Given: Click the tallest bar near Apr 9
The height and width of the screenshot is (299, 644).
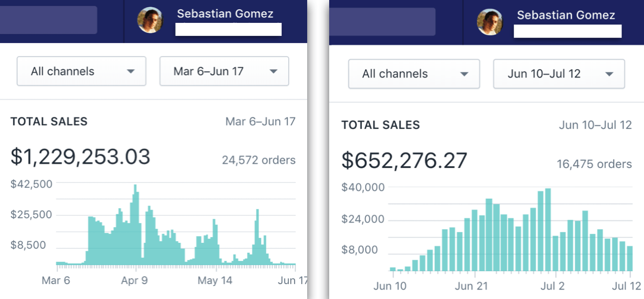Looking at the screenshot, I should pyautogui.click(x=135, y=224).
